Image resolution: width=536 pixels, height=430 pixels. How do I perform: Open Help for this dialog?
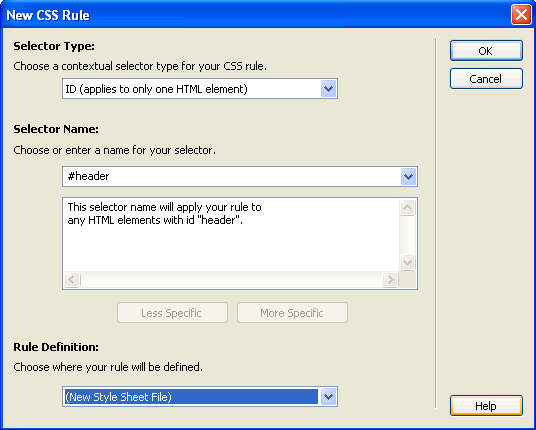tap(486, 406)
